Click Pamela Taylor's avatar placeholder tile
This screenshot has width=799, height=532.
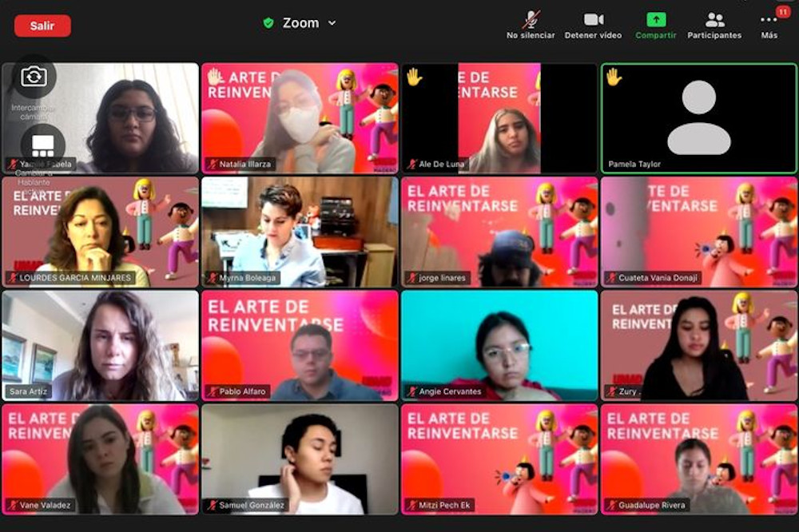(699, 118)
